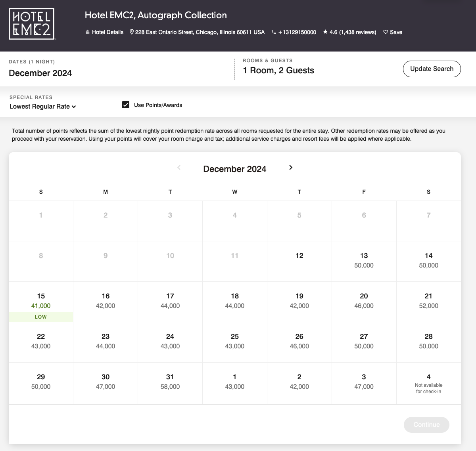The height and width of the screenshot is (451, 476).
Task: Click Save hotel link
Action: click(x=396, y=32)
